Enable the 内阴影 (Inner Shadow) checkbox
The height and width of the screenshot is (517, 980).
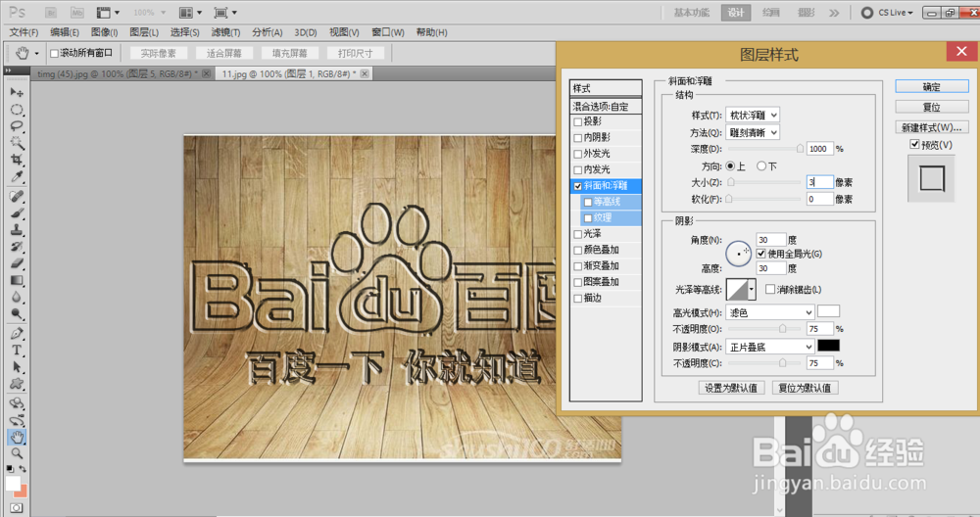(x=577, y=138)
